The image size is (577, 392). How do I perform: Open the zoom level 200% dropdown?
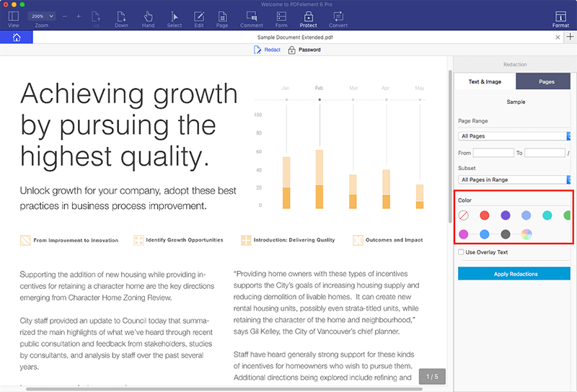point(41,15)
